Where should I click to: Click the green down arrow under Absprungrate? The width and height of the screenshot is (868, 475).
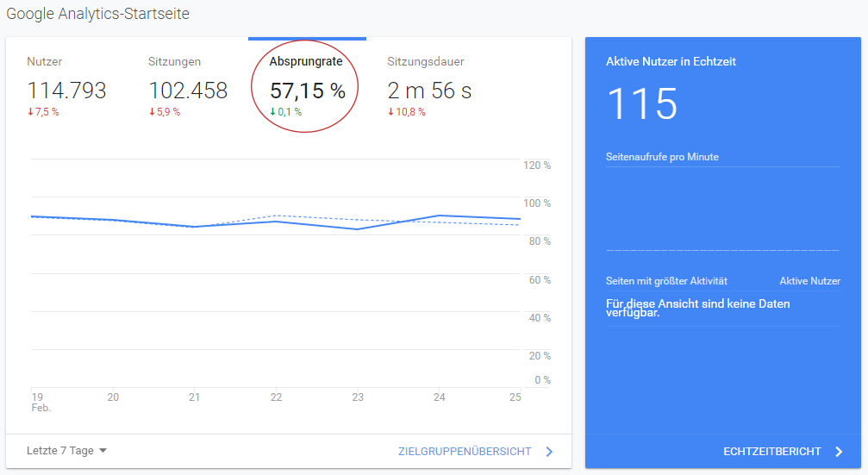tap(273, 112)
